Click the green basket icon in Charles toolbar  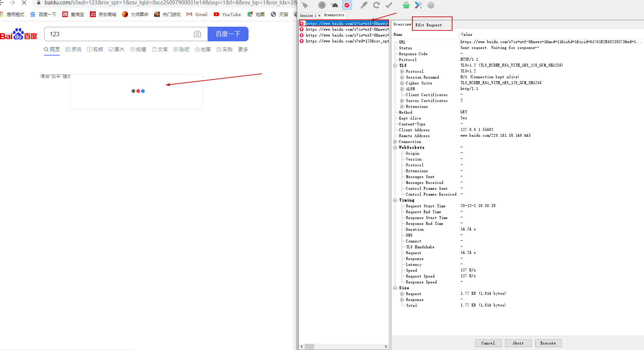pos(406,5)
